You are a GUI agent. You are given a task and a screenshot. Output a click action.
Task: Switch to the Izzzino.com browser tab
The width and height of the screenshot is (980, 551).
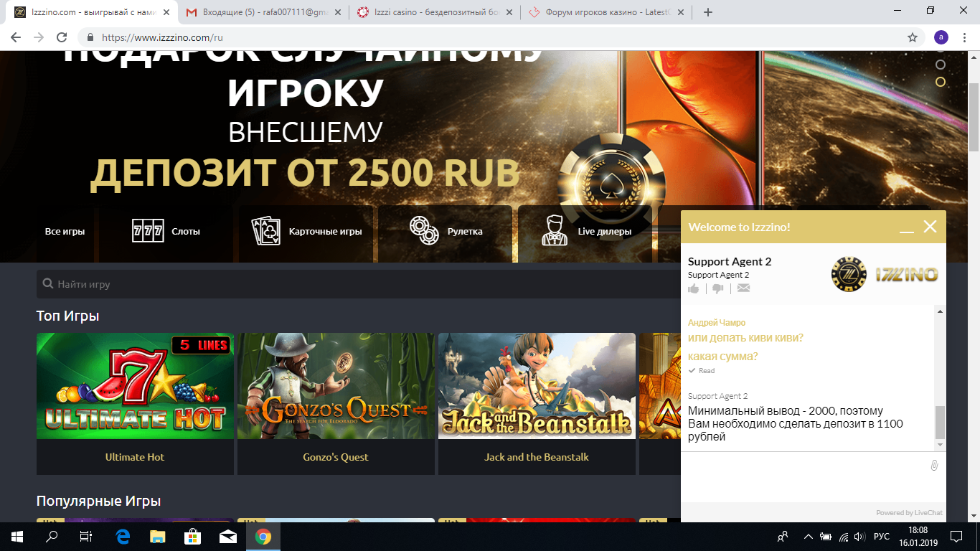click(90, 12)
